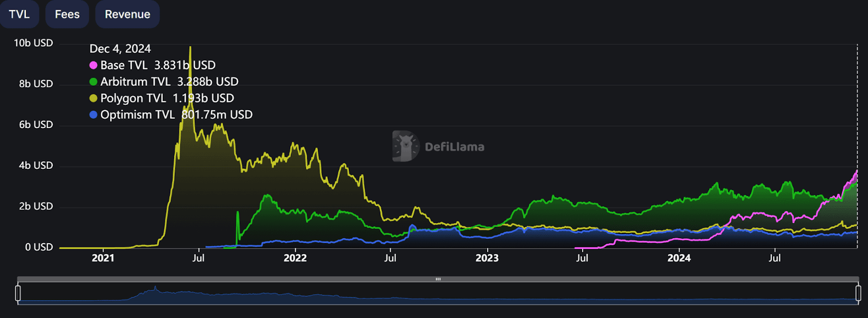Click the Arbitrum TVL green legend dot
This screenshot has height=318, width=868.
[x=93, y=82]
